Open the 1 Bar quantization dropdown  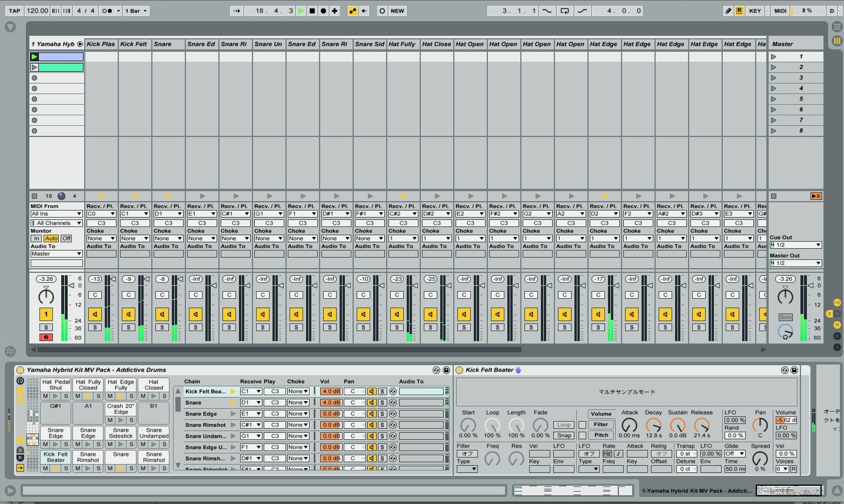(x=136, y=11)
